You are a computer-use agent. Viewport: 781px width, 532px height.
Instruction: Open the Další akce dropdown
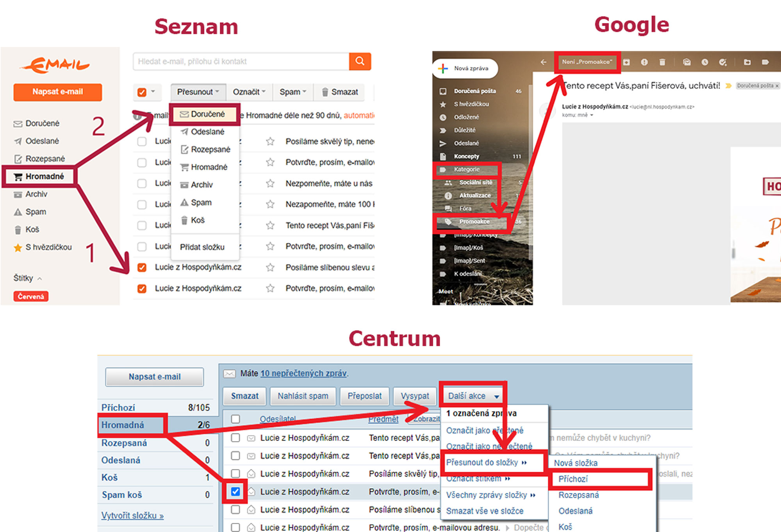473,396
